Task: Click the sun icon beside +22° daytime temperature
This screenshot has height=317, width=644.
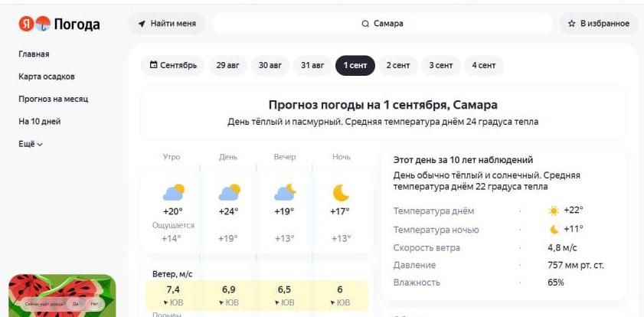Action: pyautogui.click(x=554, y=211)
